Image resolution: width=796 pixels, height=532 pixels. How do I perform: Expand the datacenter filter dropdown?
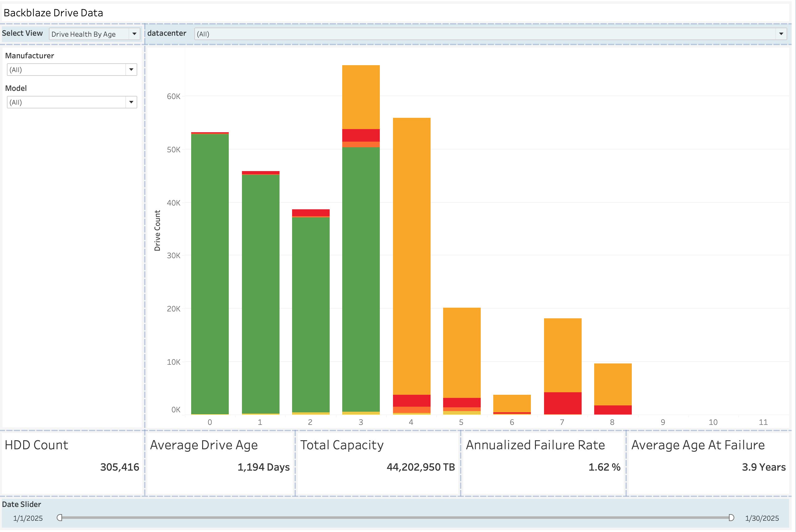pos(490,34)
